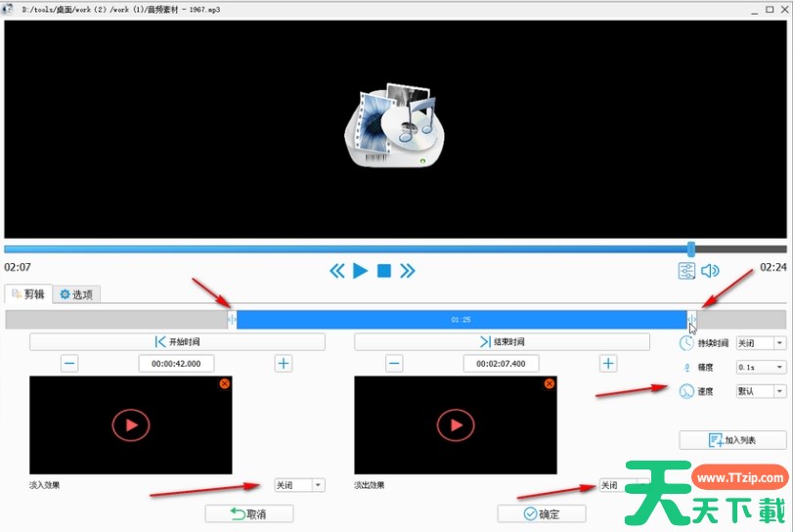
Task: Click the speed gauge icon
Action: coord(686,391)
